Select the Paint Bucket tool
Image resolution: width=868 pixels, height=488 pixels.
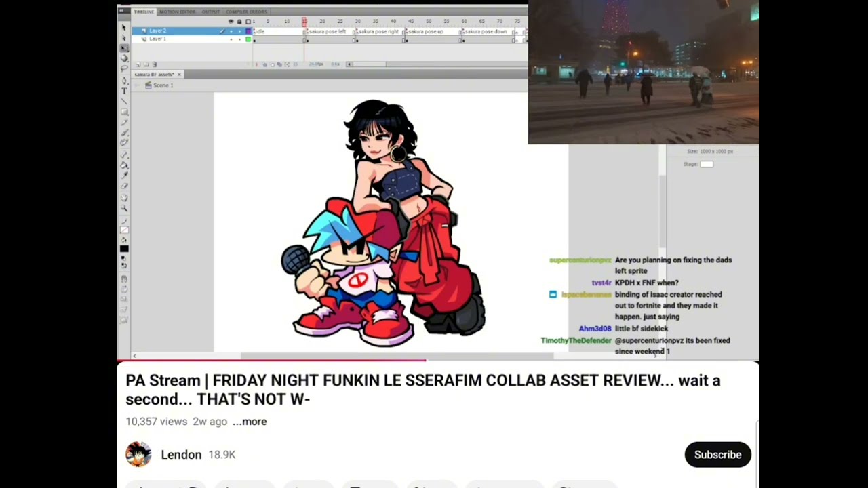pyautogui.click(x=125, y=165)
